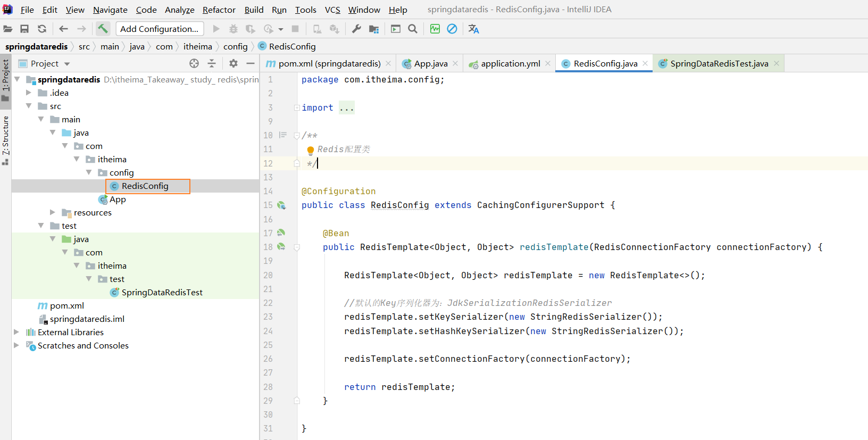Click the Run play icon

click(x=216, y=29)
